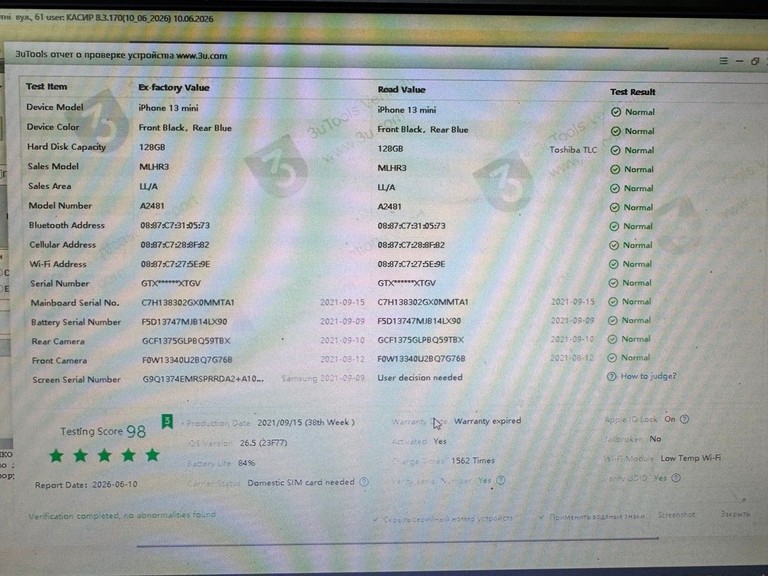Click the ex-factory Sales Model MLHR3 value
This screenshot has height=576, width=768.
pos(154,167)
